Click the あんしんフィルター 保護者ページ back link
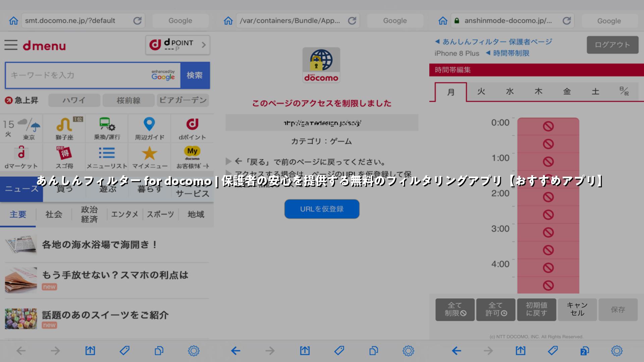Screen dimensions: 644x362 click(493, 42)
